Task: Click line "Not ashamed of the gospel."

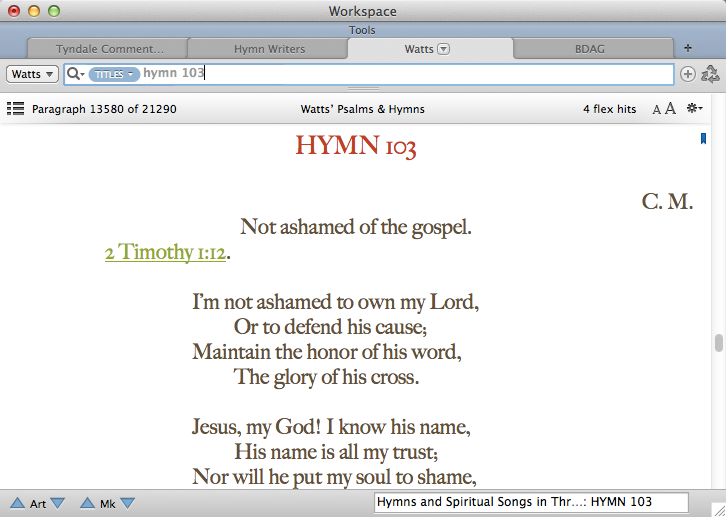Action: pos(356,227)
